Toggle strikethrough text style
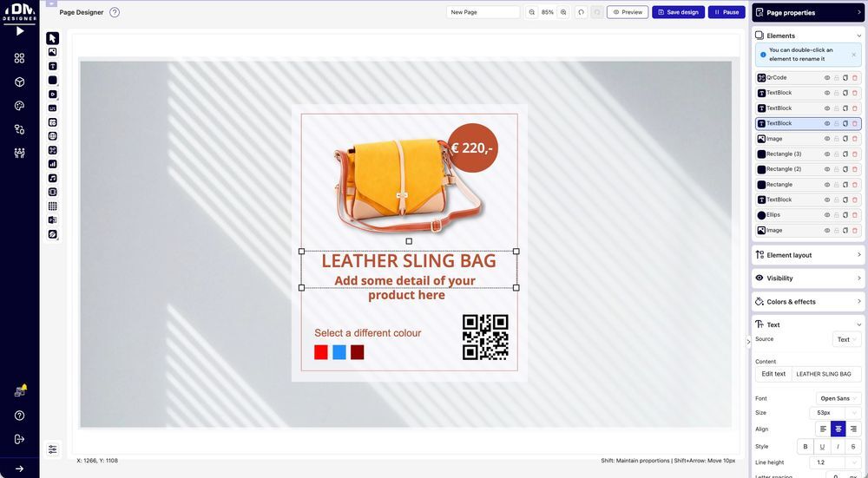The height and width of the screenshot is (478, 868). tap(853, 447)
